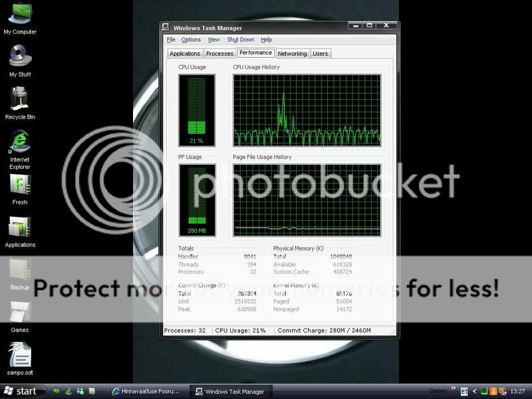
Task: Click the Nonpaged value 14172
Action: (x=344, y=309)
